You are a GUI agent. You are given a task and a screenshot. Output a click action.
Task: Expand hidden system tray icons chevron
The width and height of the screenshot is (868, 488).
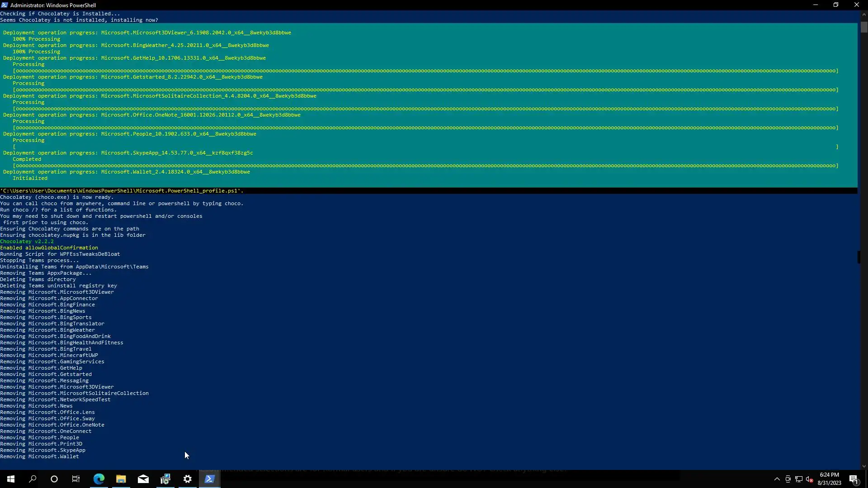tap(777, 479)
